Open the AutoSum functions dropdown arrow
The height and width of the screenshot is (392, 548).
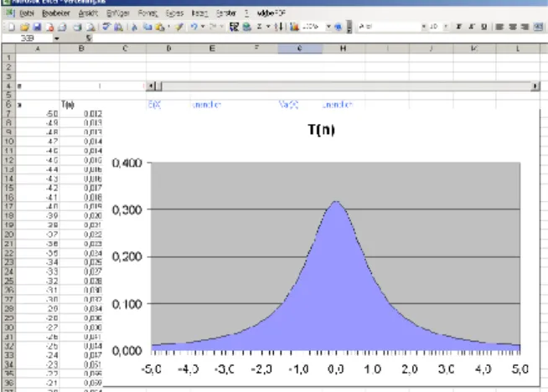tap(268, 27)
